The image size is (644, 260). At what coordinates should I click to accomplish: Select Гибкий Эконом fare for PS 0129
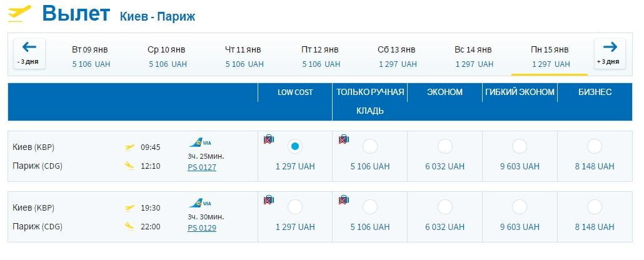coord(520,207)
